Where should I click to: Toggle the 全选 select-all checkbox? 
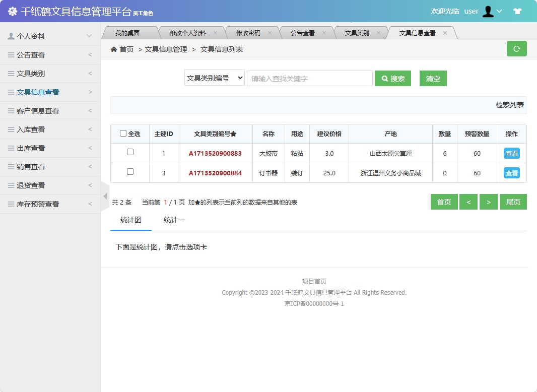point(123,134)
